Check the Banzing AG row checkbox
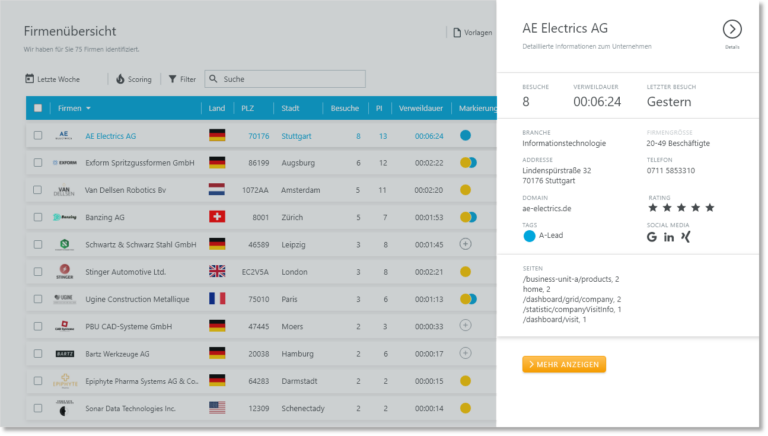The width and height of the screenshot is (768, 436). tap(38, 217)
